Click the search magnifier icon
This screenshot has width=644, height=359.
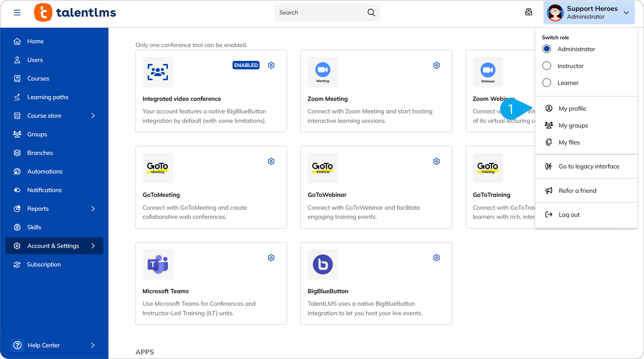click(371, 13)
